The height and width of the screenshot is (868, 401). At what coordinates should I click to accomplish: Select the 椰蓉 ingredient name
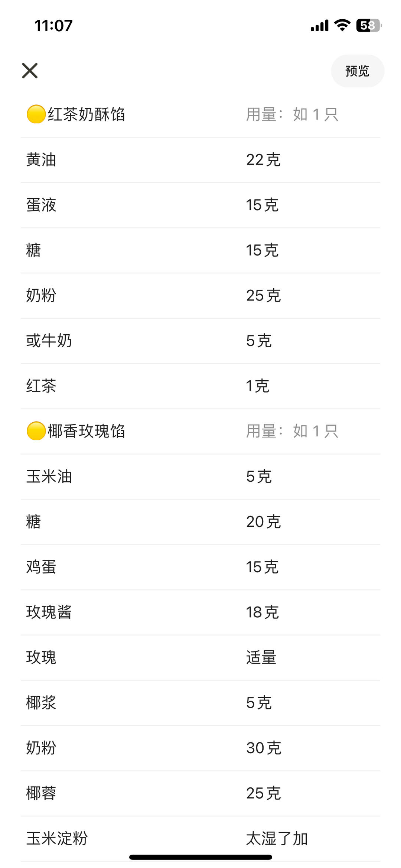(41, 793)
